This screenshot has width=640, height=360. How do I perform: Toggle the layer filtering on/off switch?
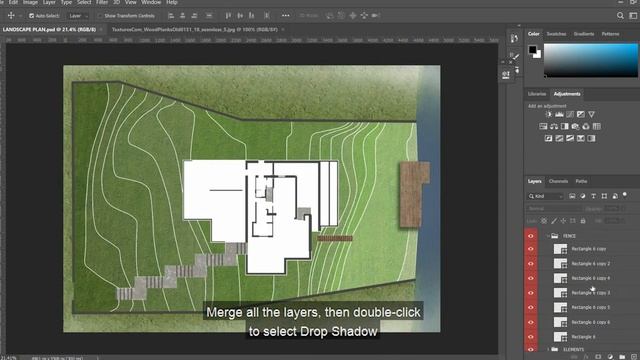624,196
